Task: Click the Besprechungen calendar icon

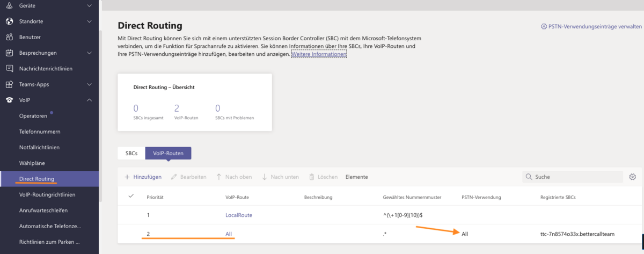Action: coord(9,53)
